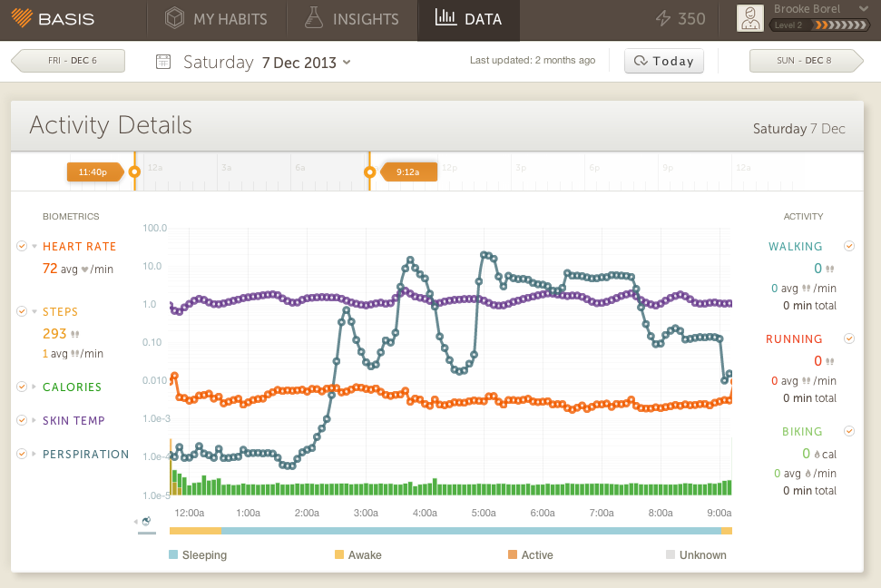The image size is (881, 588).
Task: Open the date picker dropdown arrow
Action: coord(347,63)
